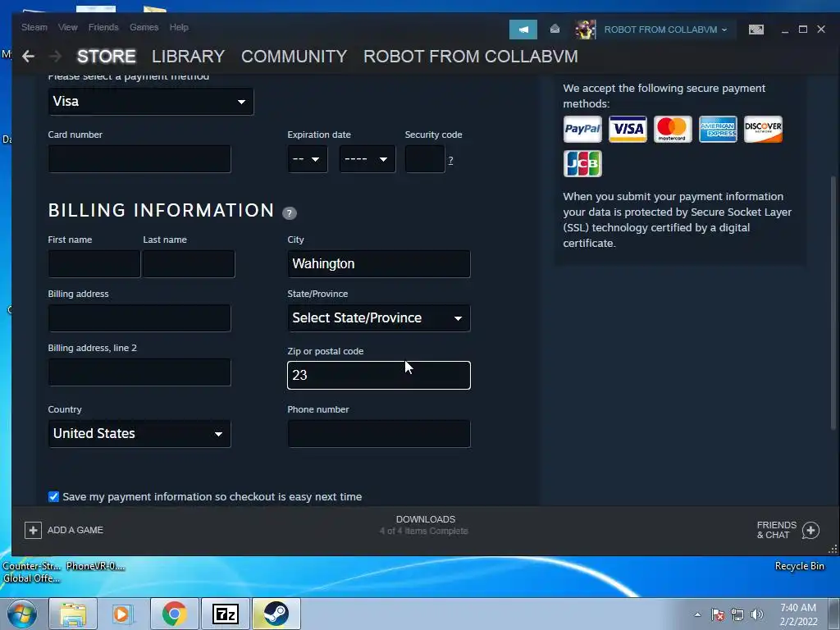Open Recycle Bin on the desktop
Viewport: 840px width, 630px height.
coord(799,566)
